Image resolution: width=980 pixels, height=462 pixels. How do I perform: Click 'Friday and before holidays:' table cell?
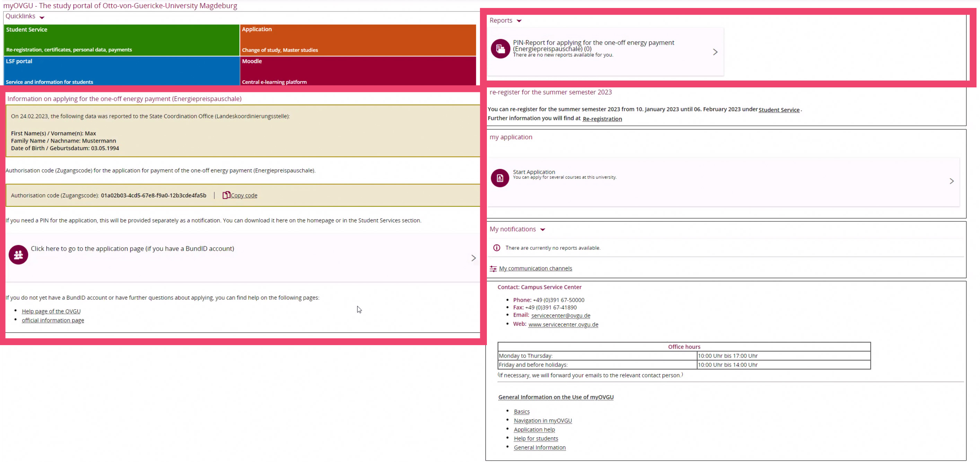[x=597, y=365]
